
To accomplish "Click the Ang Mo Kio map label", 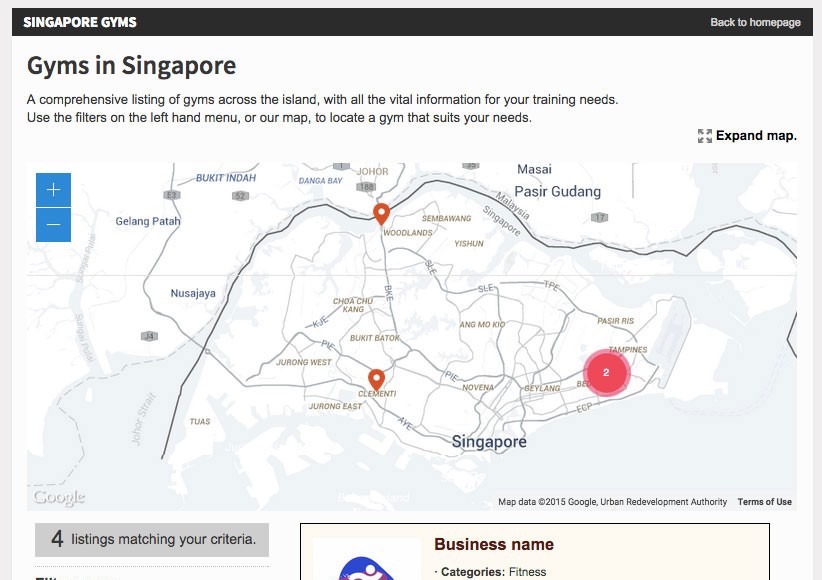I will click(482, 325).
